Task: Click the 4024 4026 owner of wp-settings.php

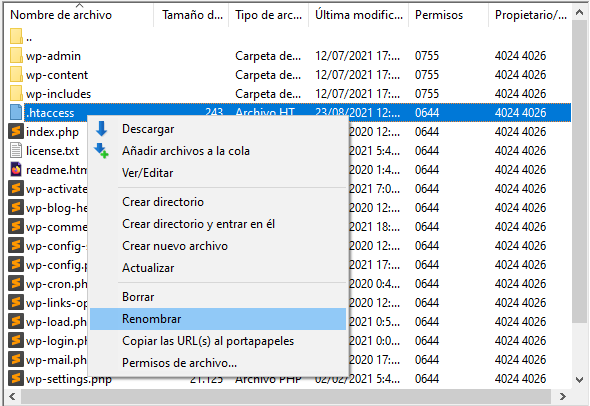Action: click(x=520, y=379)
